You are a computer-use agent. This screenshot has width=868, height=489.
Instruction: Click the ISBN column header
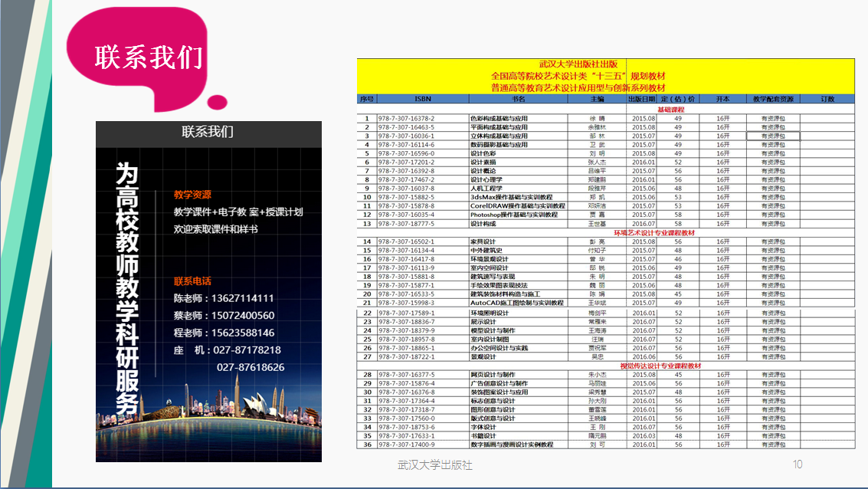point(423,99)
